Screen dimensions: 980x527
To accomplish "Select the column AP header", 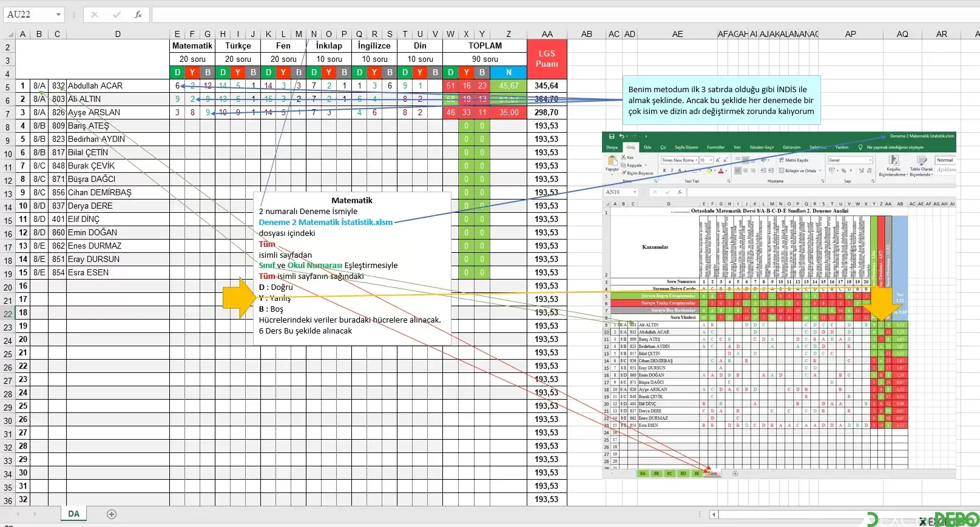I will click(851, 34).
